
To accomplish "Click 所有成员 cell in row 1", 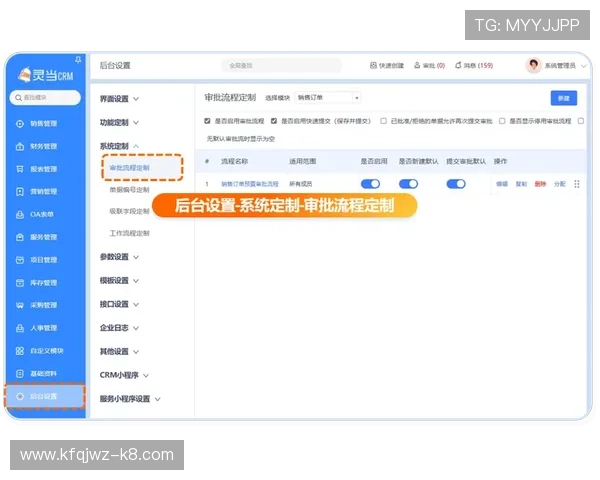I will click(x=300, y=184).
